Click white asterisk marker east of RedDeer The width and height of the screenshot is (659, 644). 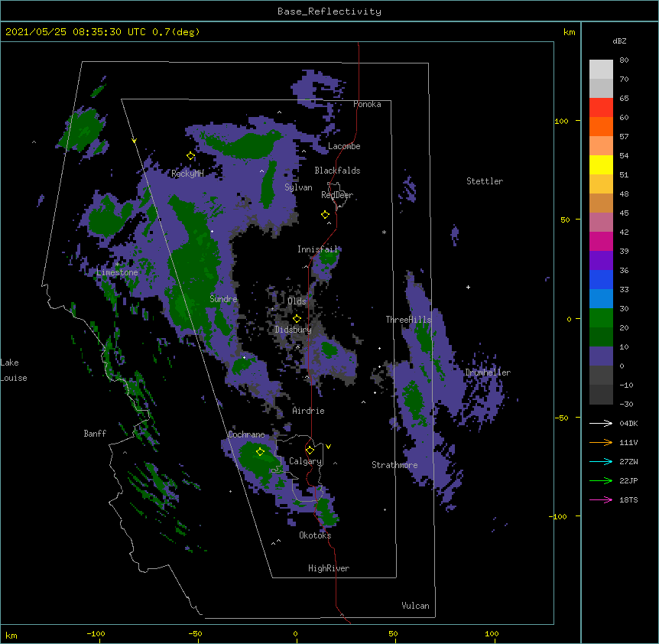point(384,232)
